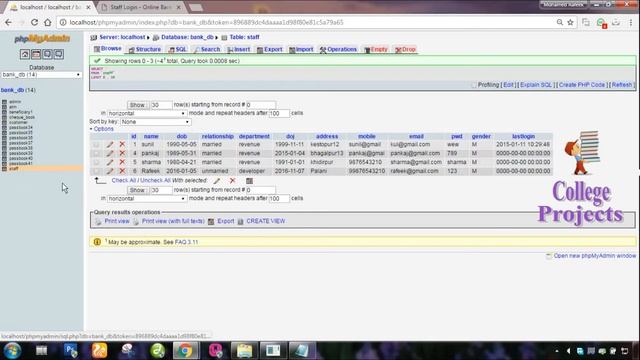Open the Insert tab

tap(239, 49)
